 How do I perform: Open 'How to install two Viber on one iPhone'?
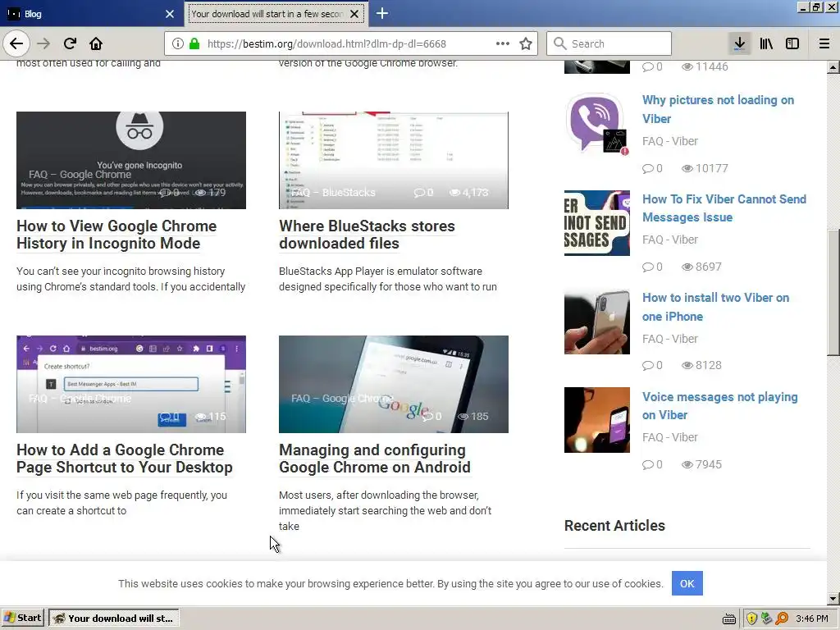tap(715, 307)
